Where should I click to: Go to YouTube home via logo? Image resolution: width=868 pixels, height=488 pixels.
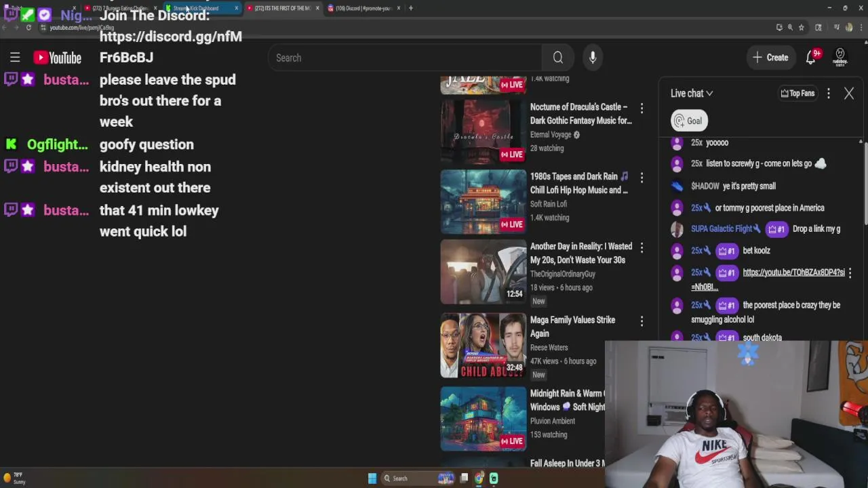(x=58, y=58)
